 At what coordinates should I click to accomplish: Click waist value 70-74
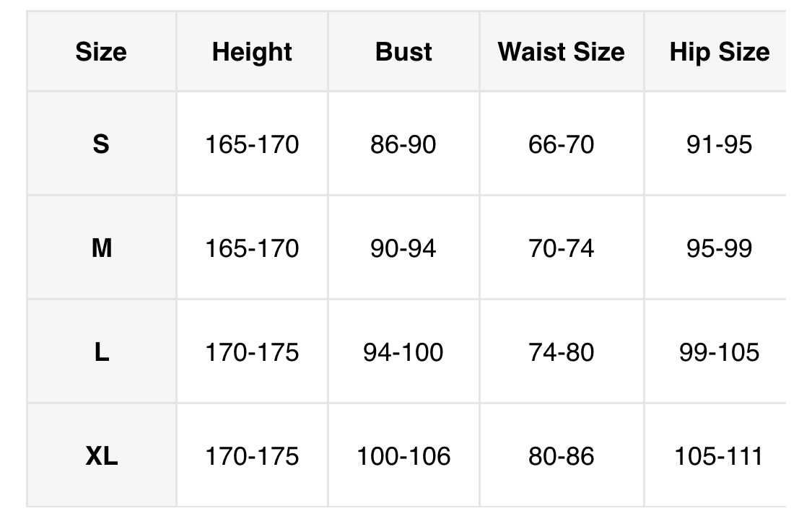tap(561, 248)
